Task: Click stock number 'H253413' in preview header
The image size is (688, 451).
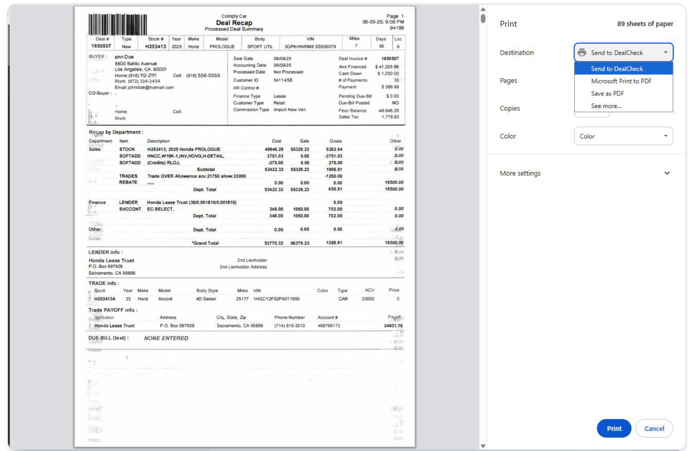Action: click(x=156, y=46)
